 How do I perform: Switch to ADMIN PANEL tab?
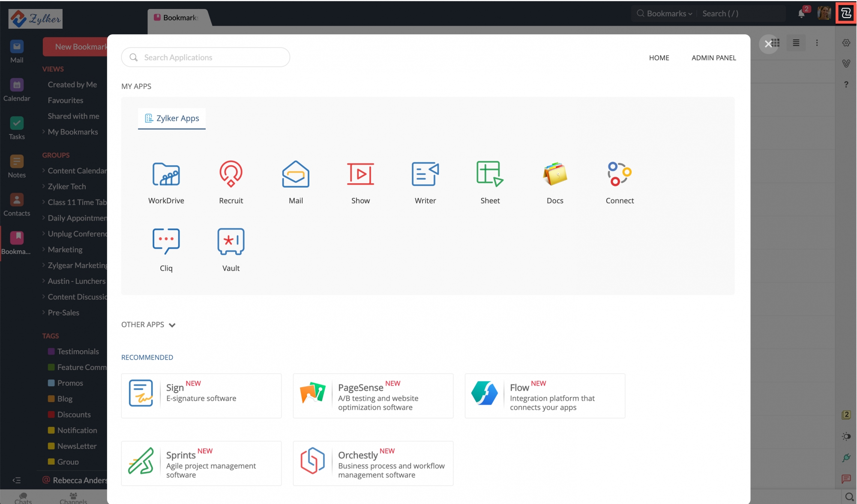[714, 57]
